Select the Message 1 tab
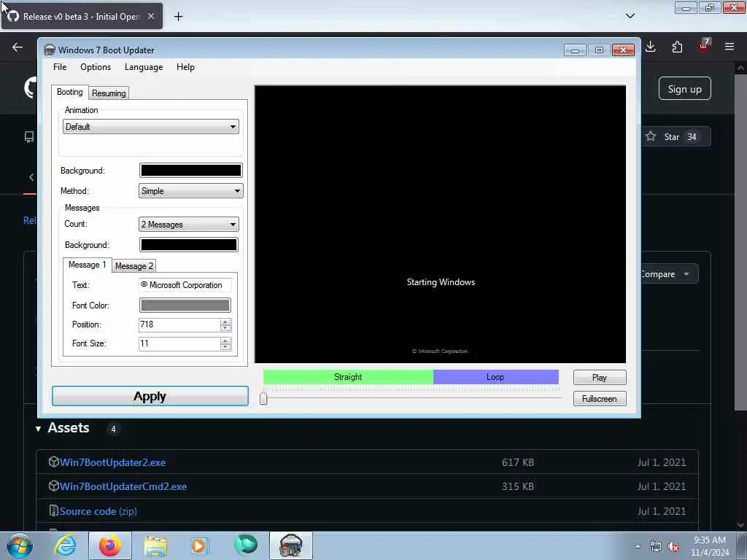The image size is (747, 560). 88,265
